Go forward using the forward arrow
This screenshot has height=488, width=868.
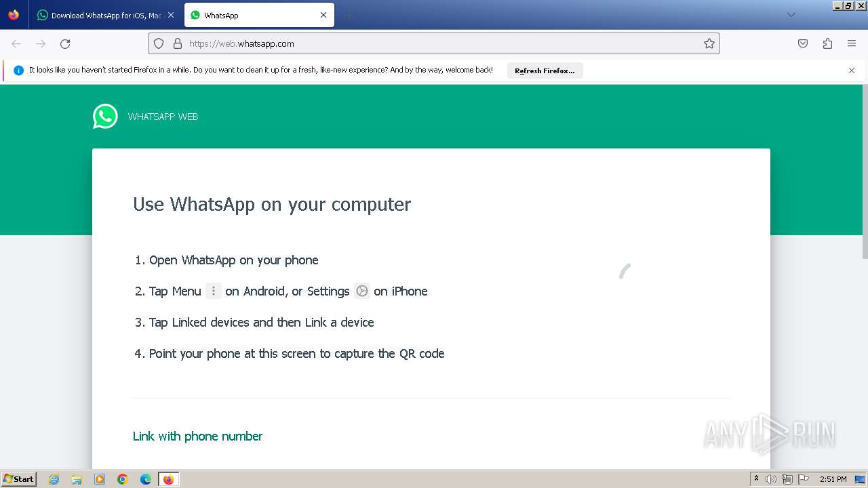(x=41, y=43)
